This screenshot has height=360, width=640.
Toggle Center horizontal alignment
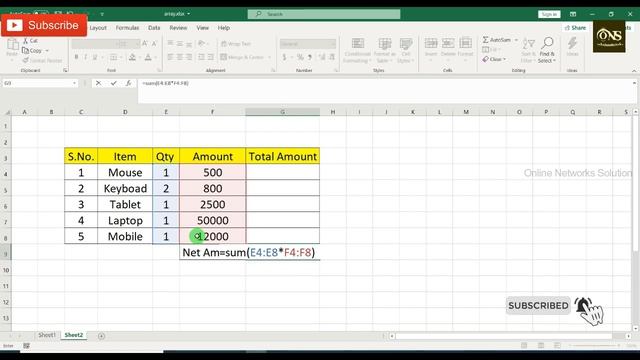tap(180, 57)
